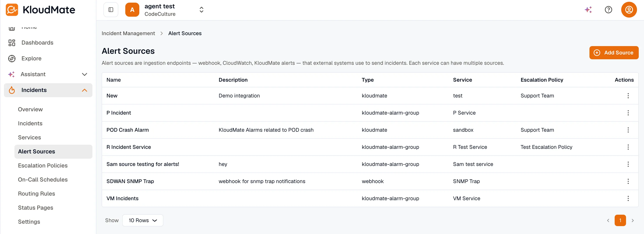Click 'Test Escalation Policy' cell
644x234 pixels.
tap(546, 147)
